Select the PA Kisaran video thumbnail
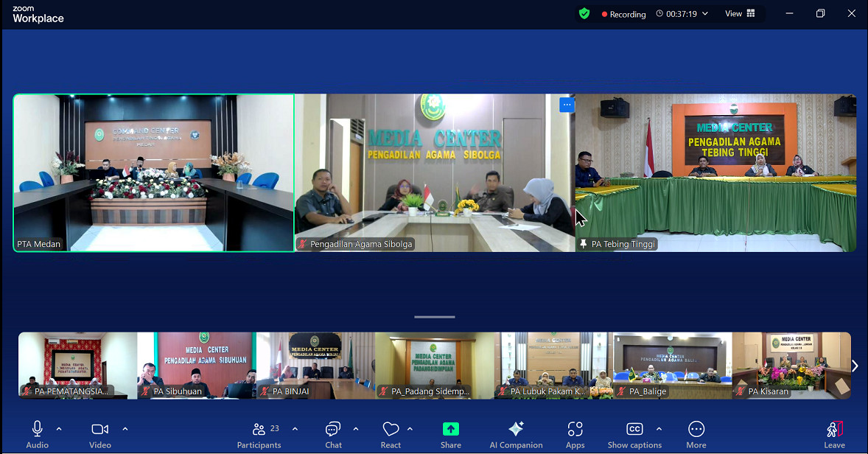This screenshot has width=868, height=454. click(791, 366)
